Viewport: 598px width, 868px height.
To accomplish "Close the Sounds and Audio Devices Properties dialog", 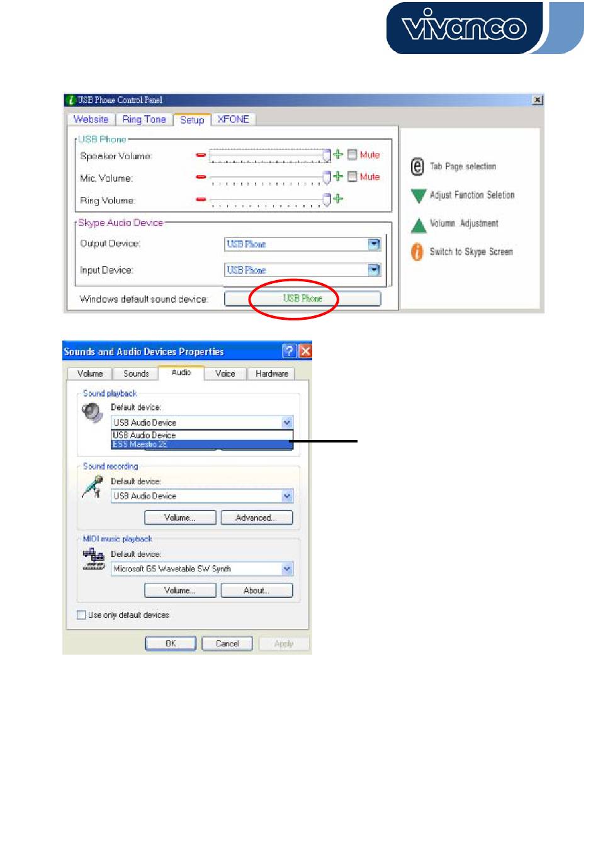I will tap(305, 351).
